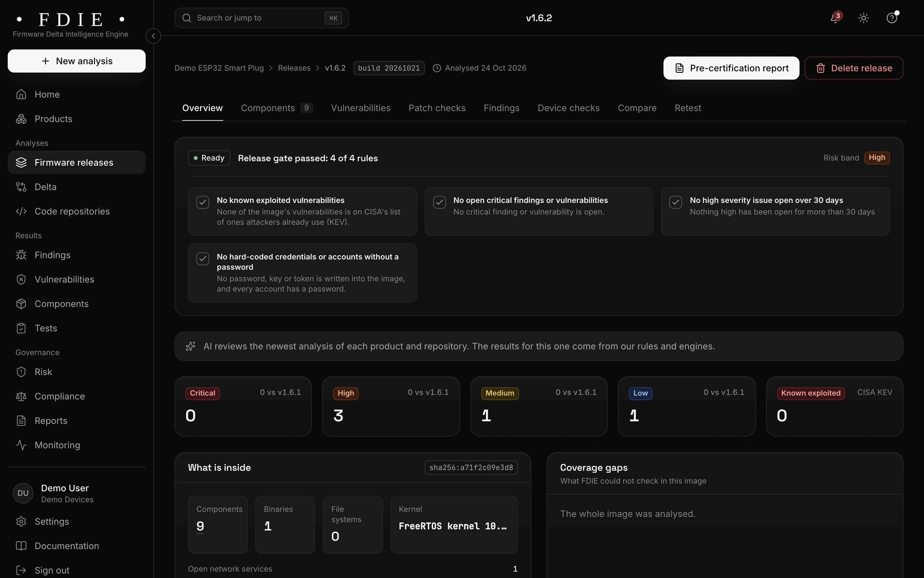The width and height of the screenshot is (924, 578).
Task: Click the Findings bug icon in sidebar
Action: 21,255
